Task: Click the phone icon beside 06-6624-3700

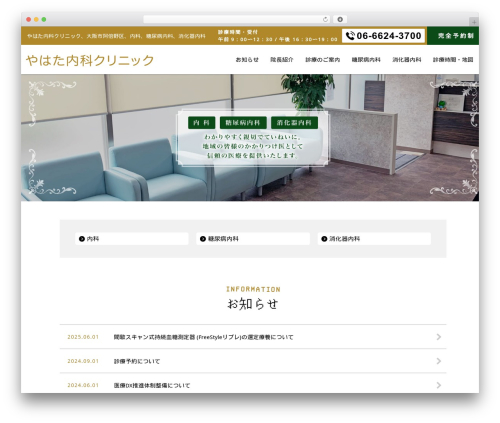Action: coord(350,36)
